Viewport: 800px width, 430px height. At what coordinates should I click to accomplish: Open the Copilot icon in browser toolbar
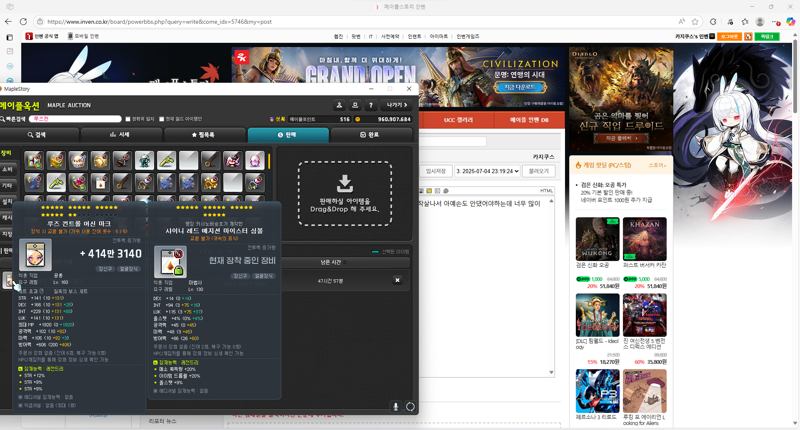click(x=790, y=21)
